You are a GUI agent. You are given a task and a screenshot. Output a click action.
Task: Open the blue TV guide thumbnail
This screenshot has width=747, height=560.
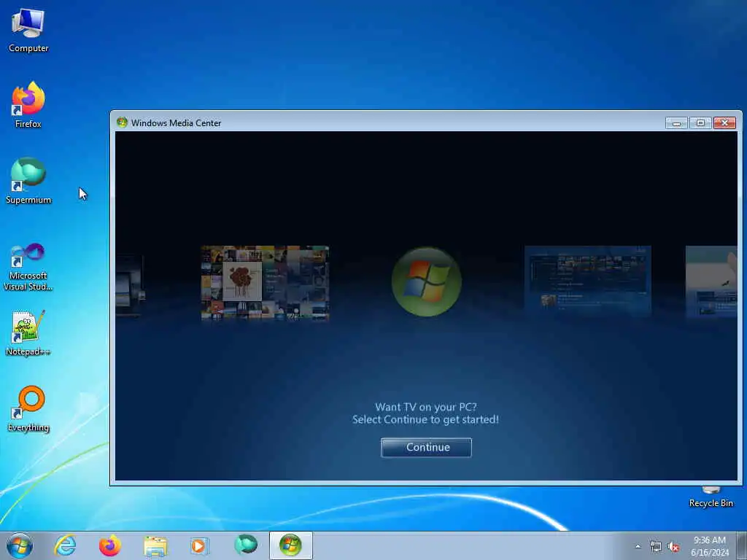(x=587, y=280)
